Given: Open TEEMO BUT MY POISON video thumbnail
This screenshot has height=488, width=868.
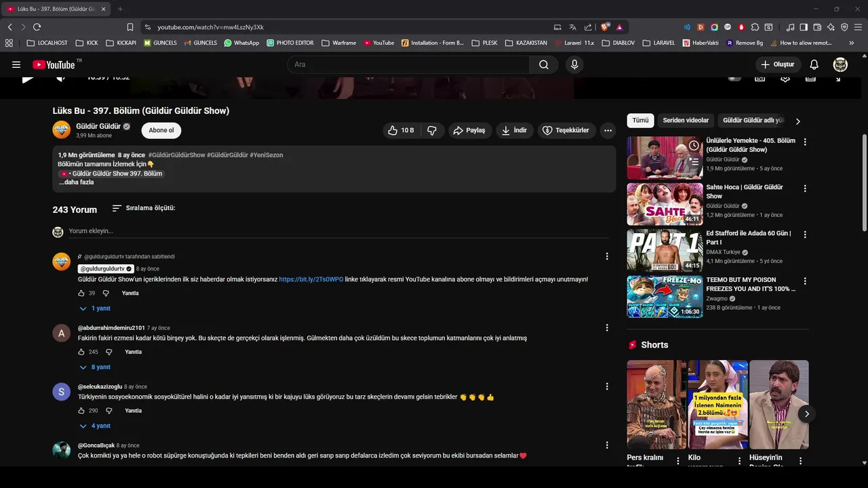Looking at the screenshot, I should (665, 296).
